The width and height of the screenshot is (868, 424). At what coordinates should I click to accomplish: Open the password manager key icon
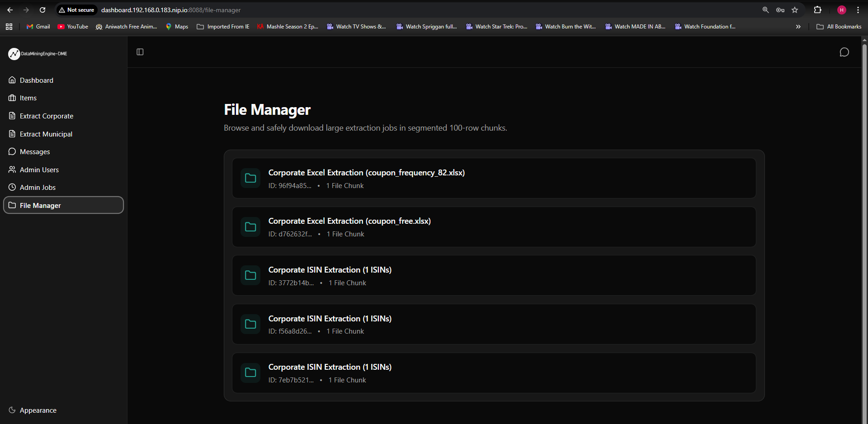(x=780, y=10)
